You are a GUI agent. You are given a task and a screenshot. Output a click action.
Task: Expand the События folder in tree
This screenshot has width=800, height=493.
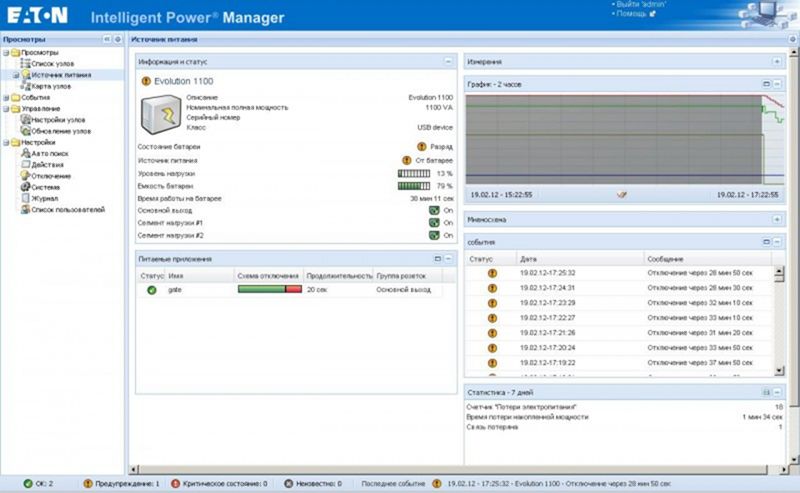pos(5,98)
